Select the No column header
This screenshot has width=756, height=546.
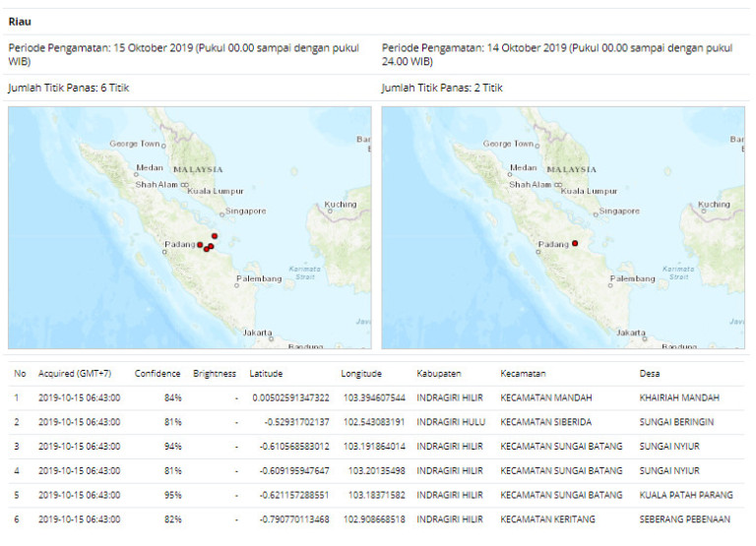tap(20, 374)
